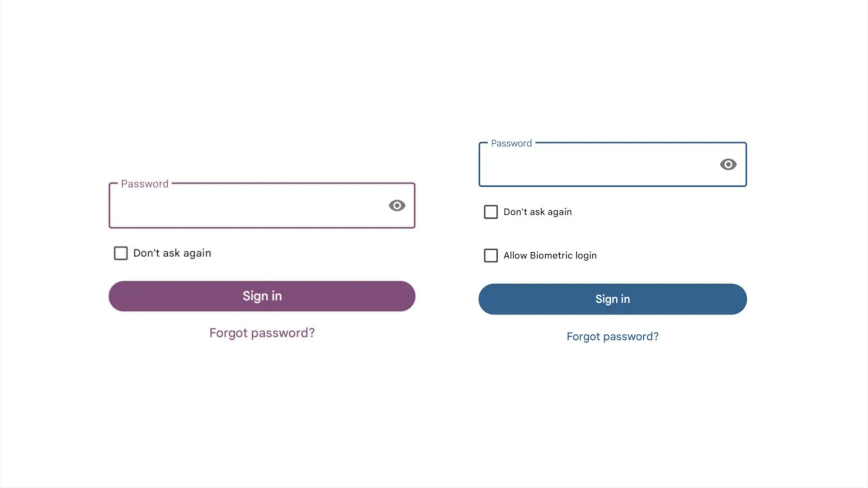Check the blue form's Don't ask again box
Screen dimensions: 868x488
pyautogui.click(x=491, y=212)
